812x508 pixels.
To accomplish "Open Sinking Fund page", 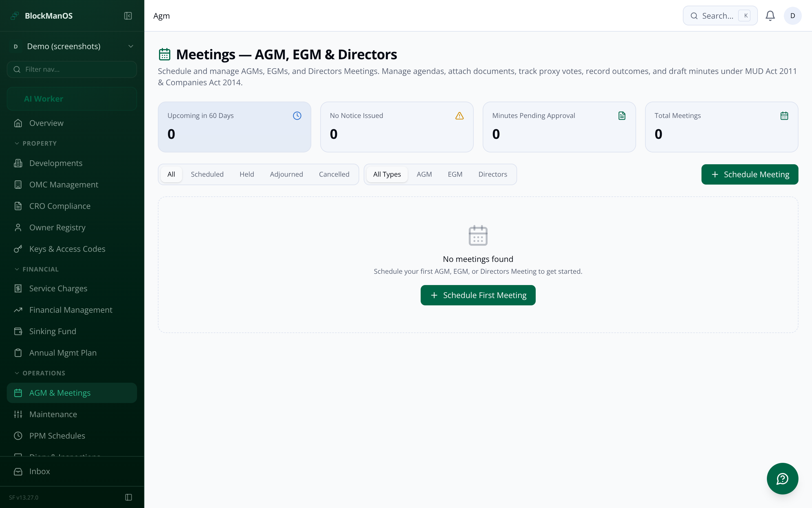I will click(x=72, y=331).
